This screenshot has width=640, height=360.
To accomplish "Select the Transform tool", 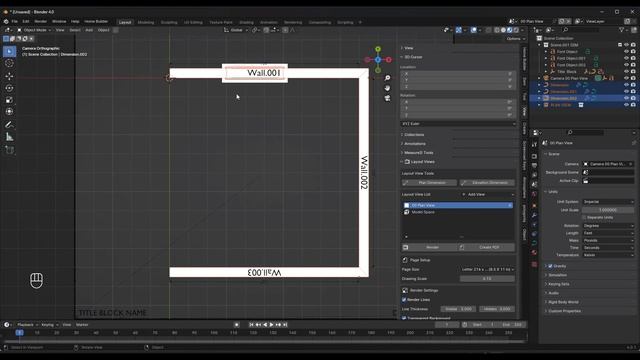I will click(x=9, y=112).
